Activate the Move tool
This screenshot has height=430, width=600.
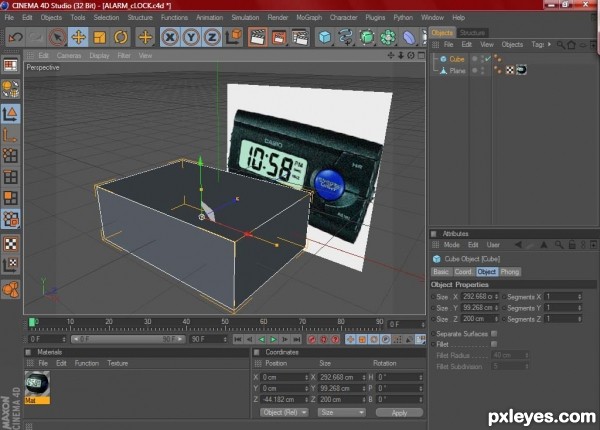78,37
